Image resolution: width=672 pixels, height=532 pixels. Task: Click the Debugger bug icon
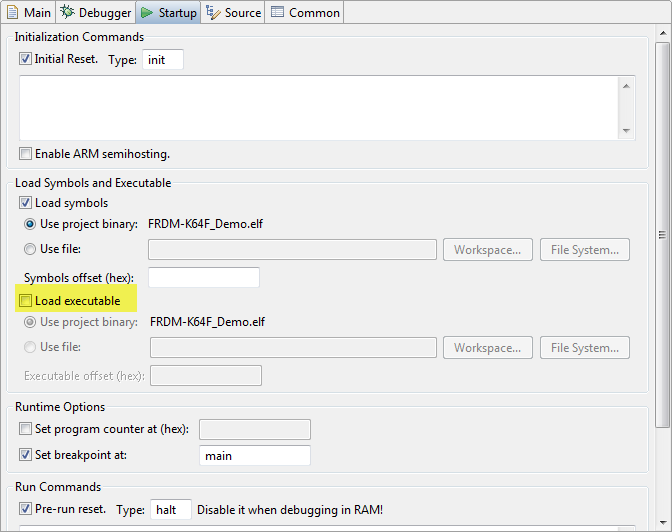pos(67,12)
